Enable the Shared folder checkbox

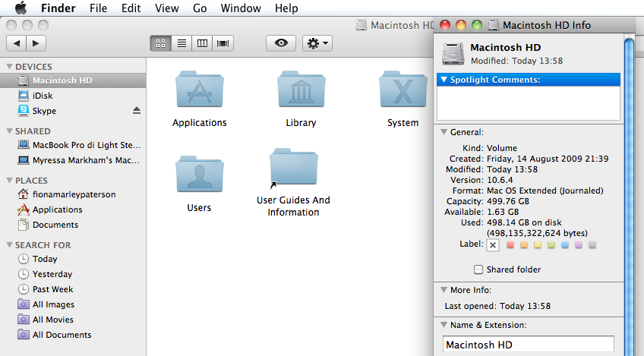click(x=478, y=269)
